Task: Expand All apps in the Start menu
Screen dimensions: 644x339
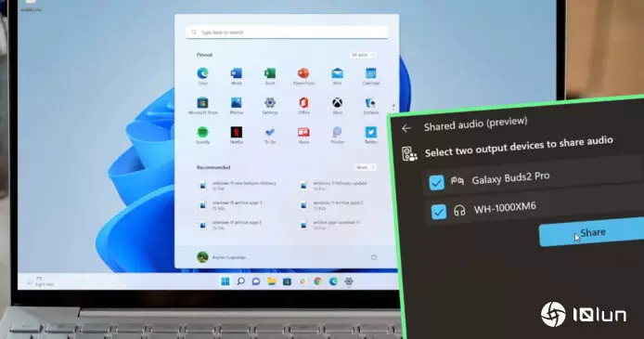Action: click(363, 55)
